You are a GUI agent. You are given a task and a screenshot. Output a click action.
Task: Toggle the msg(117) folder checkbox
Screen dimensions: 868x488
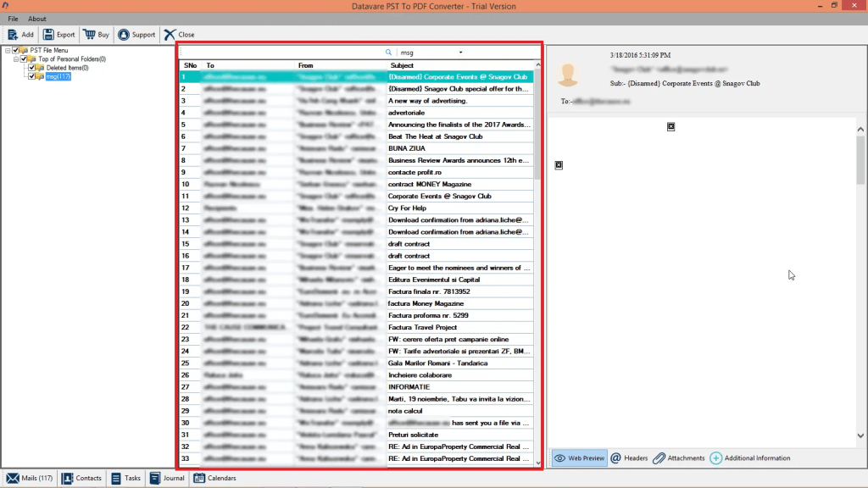32,76
